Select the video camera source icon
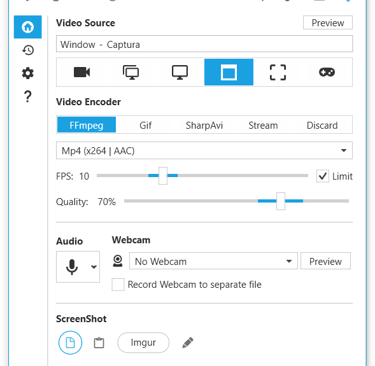 [82, 72]
